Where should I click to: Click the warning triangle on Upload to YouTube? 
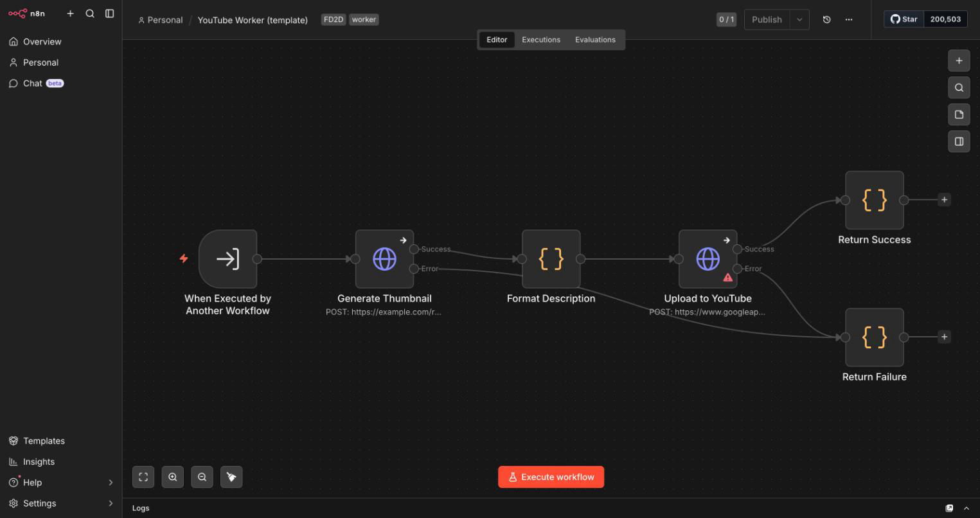coord(727,278)
